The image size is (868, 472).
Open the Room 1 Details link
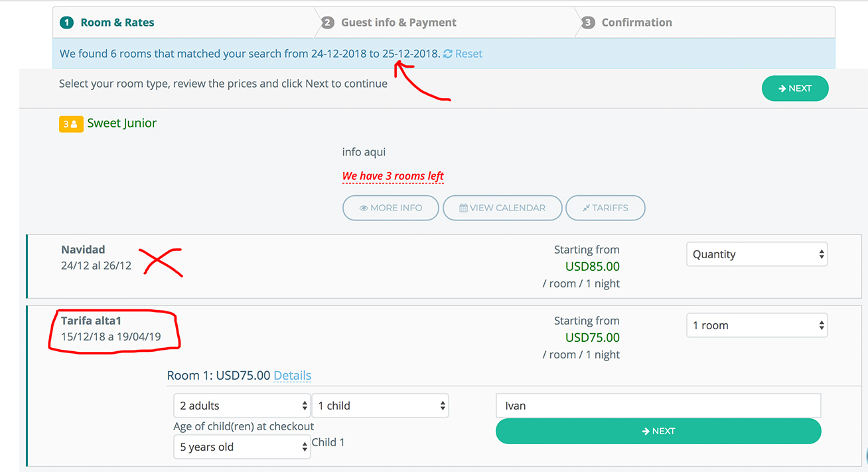(292, 376)
